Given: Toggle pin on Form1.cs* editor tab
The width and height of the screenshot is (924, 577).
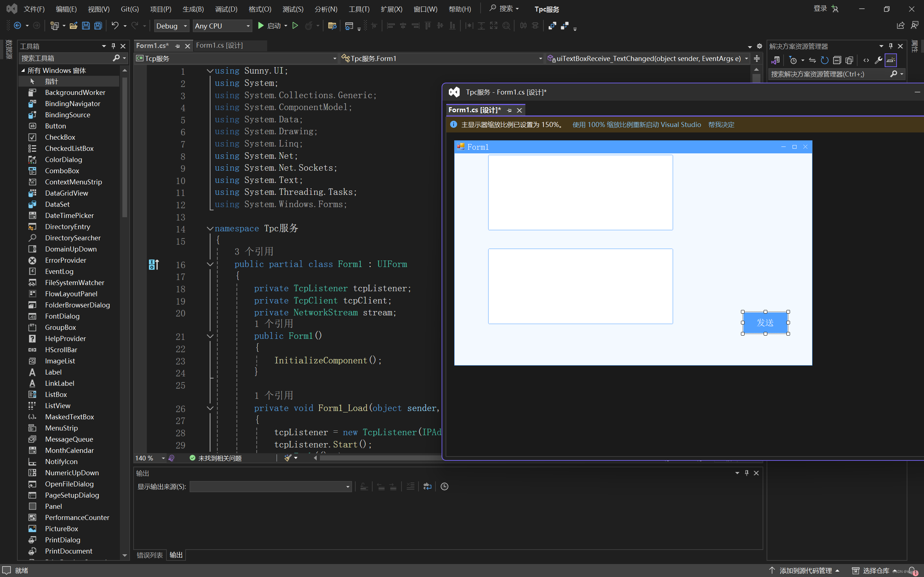Looking at the screenshot, I should click(178, 46).
